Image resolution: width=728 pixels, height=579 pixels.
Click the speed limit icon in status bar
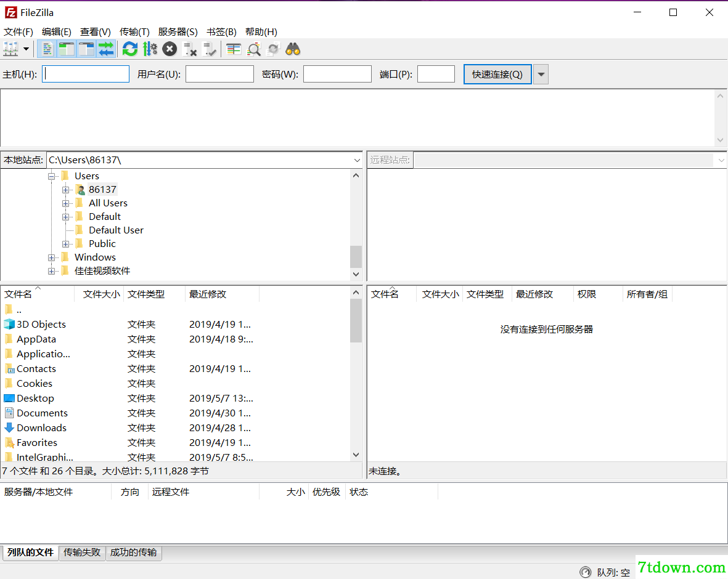click(x=586, y=572)
